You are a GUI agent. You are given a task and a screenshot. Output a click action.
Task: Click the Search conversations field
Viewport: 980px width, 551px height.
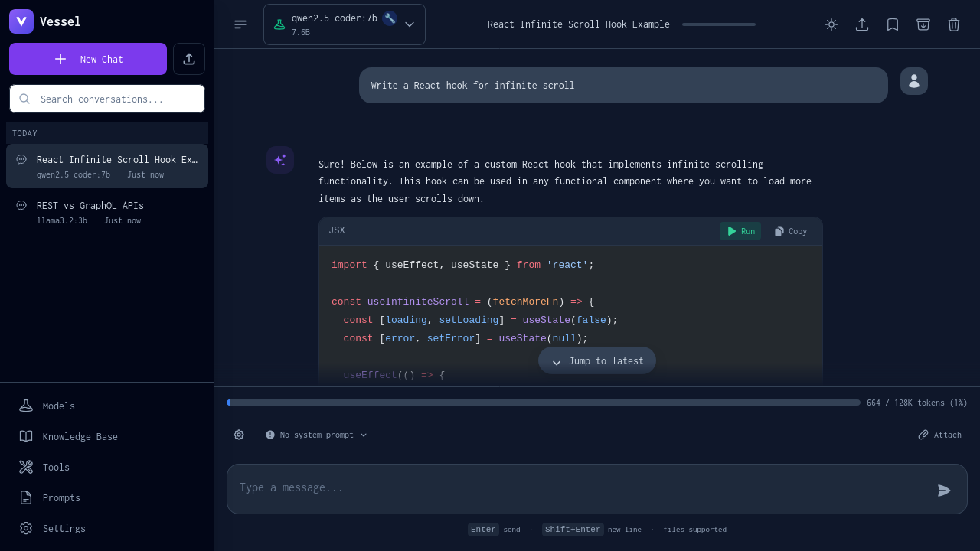click(107, 99)
